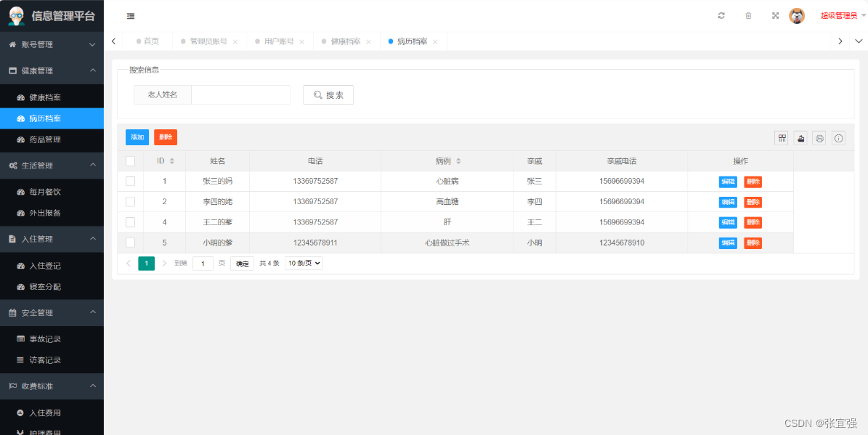The image size is (868, 435).
Task: Click the 搜索 search button
Action: pyautogui.click(x=328, y=94)
